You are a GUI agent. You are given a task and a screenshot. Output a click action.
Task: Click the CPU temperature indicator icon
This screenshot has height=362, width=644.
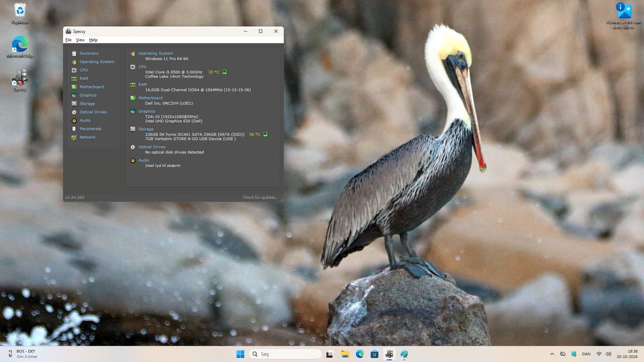224,72
